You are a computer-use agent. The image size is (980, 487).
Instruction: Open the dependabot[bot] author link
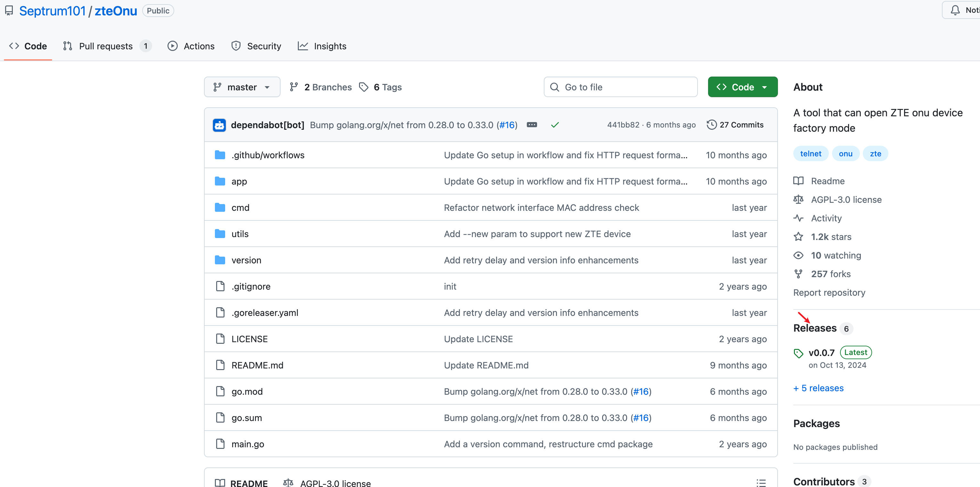pos(267,125)
